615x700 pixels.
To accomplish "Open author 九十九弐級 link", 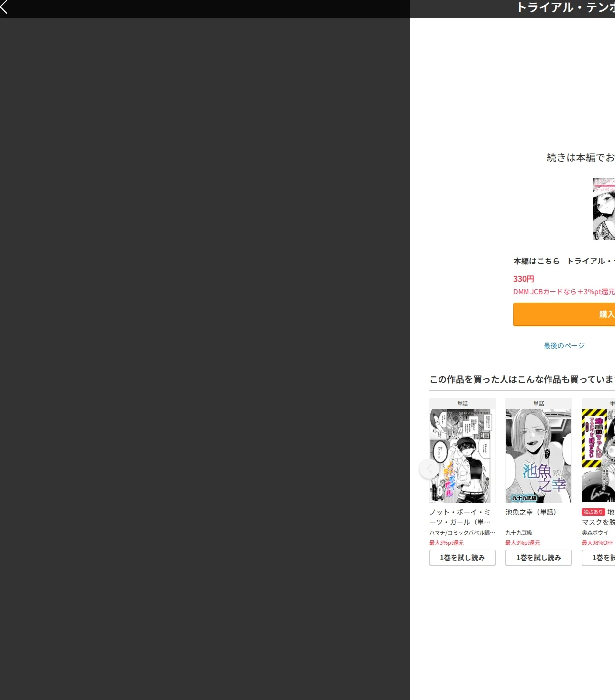I will click(519, 533).
